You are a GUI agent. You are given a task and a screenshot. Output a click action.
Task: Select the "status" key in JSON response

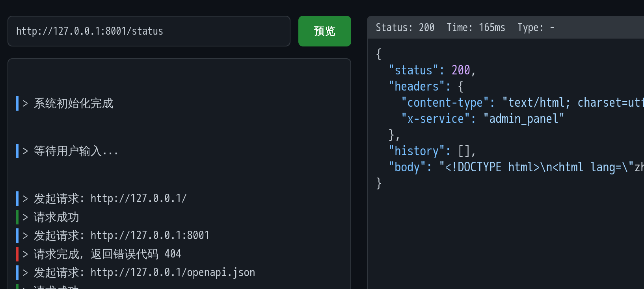click(413, 70)
